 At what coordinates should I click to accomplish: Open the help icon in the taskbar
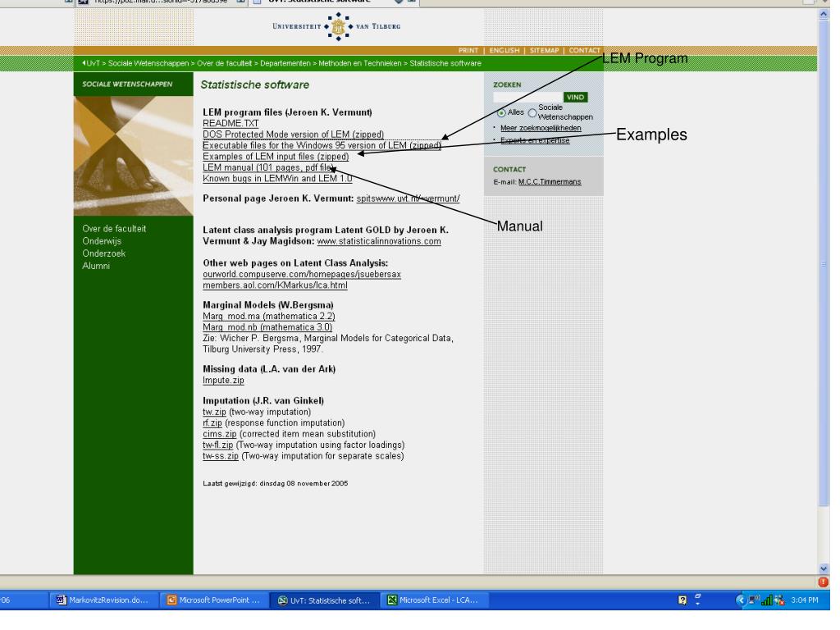click(682, 600)
